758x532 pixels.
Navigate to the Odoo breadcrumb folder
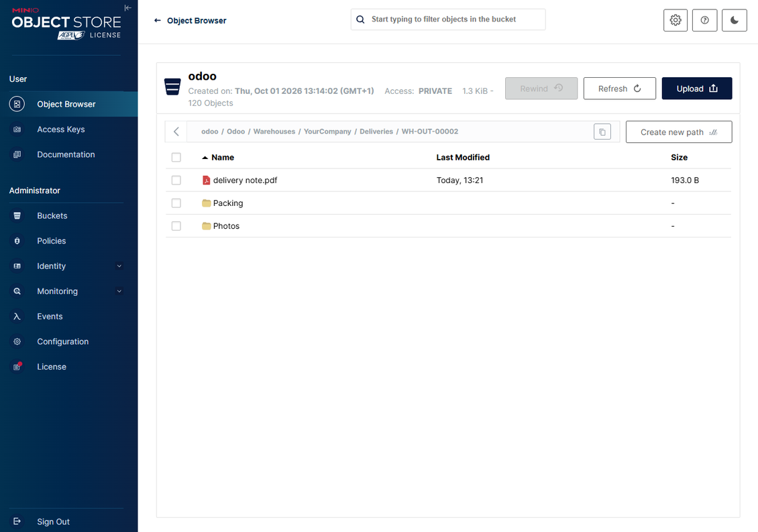tap(236, 131)
